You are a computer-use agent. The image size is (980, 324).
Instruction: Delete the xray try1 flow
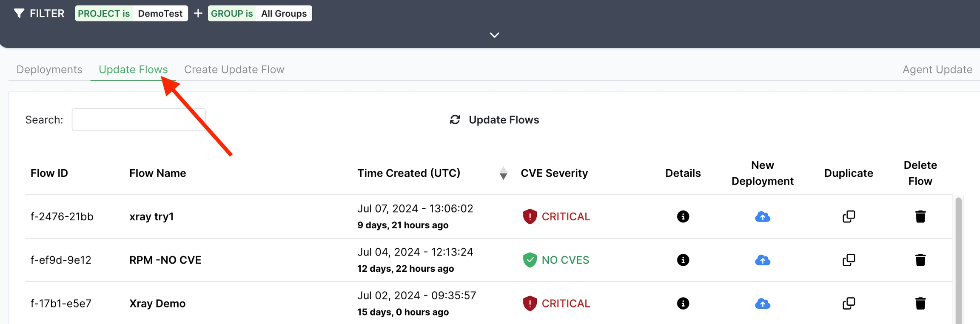pos(920,216)
